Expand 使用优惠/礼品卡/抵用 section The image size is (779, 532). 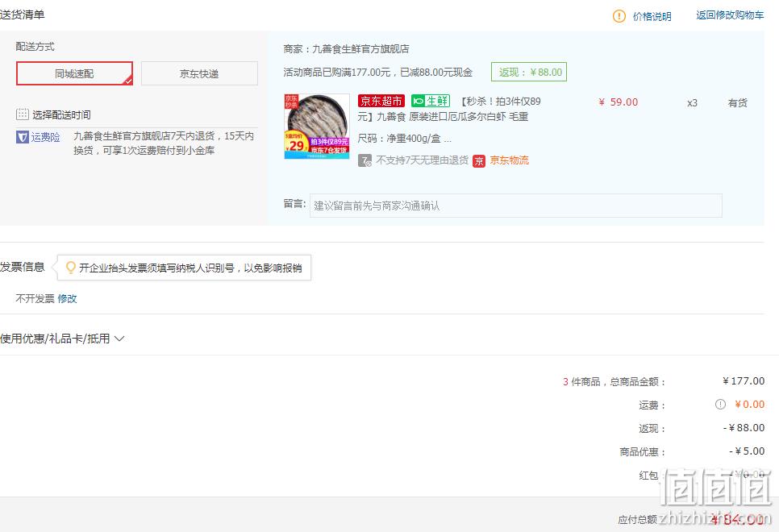coord(61,339)
